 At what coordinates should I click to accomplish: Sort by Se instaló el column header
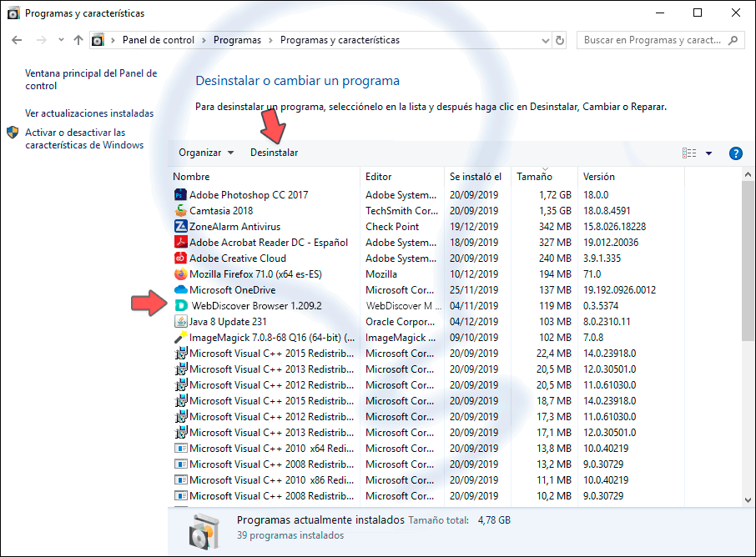(x=477, y=177)
